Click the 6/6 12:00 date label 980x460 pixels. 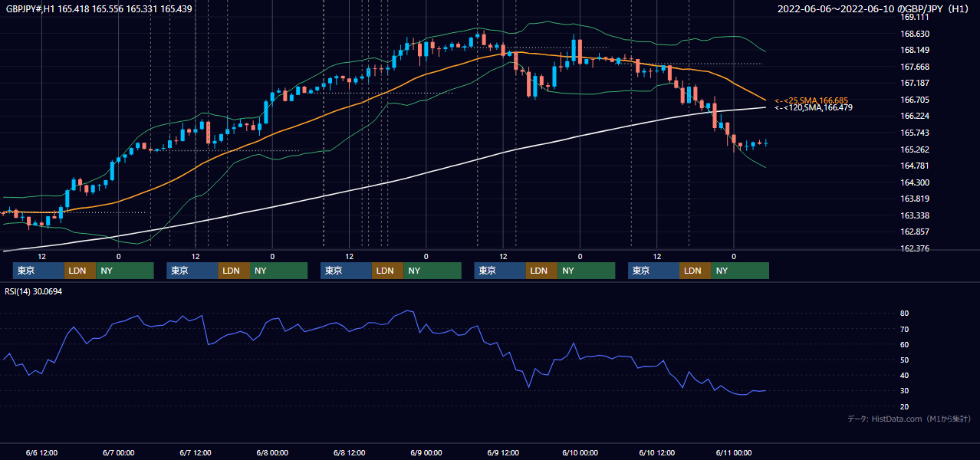[41, 452]
